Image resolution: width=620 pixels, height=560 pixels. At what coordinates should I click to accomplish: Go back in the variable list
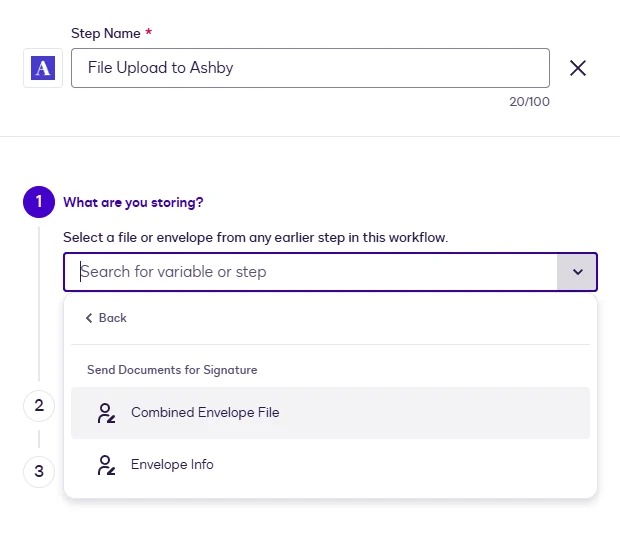(106, 318)
